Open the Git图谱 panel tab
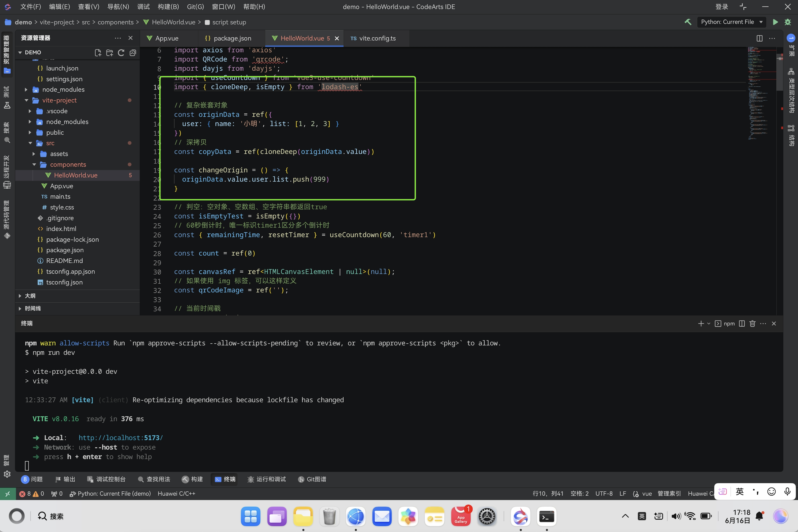Image resolution: width=798 pixels, height=532 pixels. pyautogui.click(x=312, y=479)
